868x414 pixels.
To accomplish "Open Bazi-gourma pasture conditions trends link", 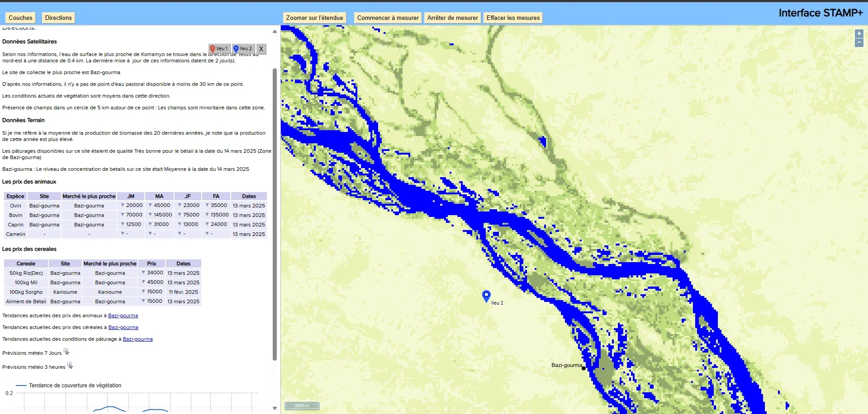I will coord(138,339).
